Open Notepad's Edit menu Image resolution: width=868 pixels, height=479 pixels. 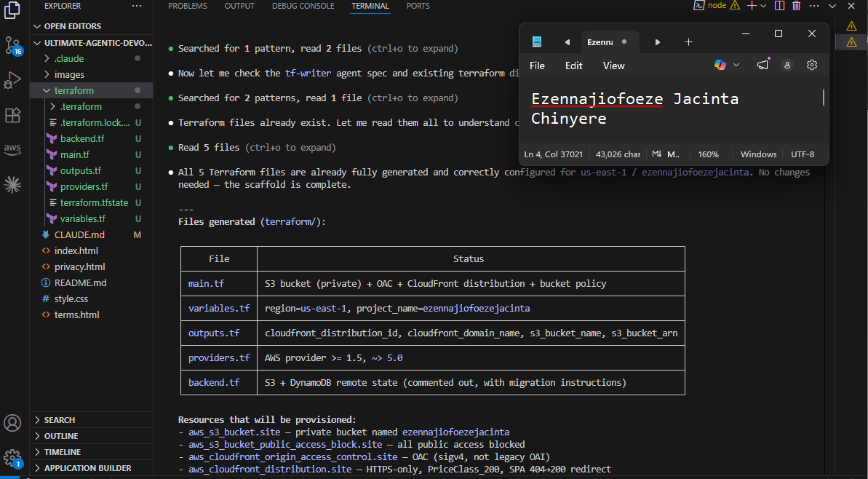pos(573,66)
